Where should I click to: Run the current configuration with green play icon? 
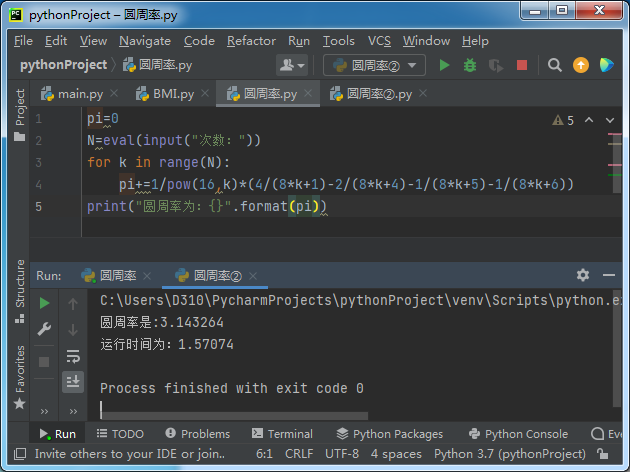pyautogui.click(x=444, y=65)
